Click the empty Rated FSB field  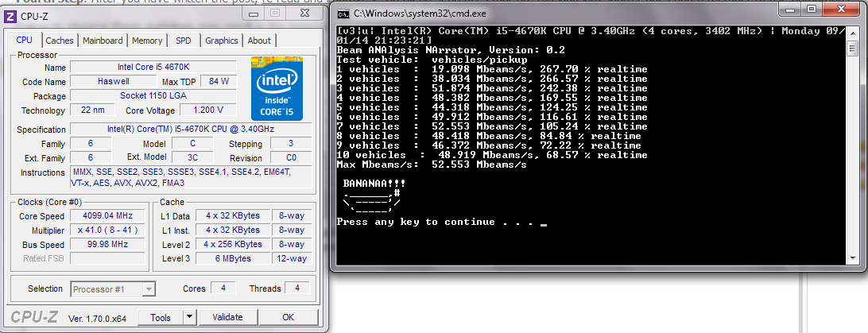tap(108, 258)
